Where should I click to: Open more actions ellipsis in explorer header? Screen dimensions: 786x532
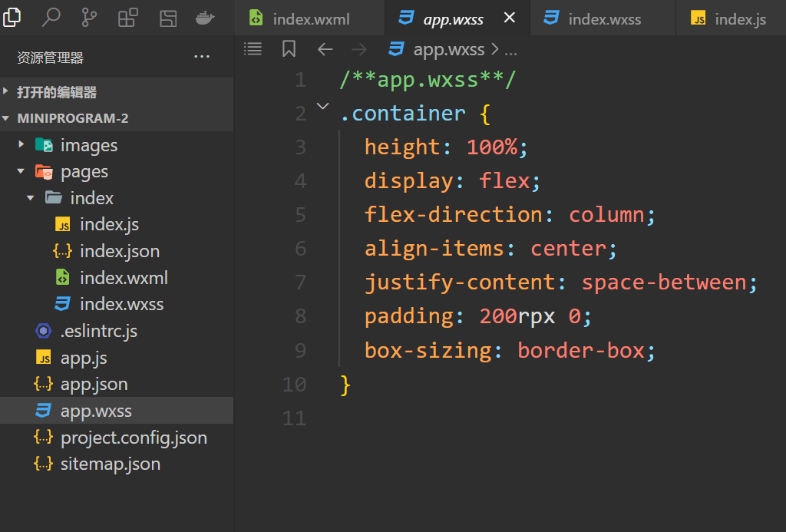click(x=202, y=57)
